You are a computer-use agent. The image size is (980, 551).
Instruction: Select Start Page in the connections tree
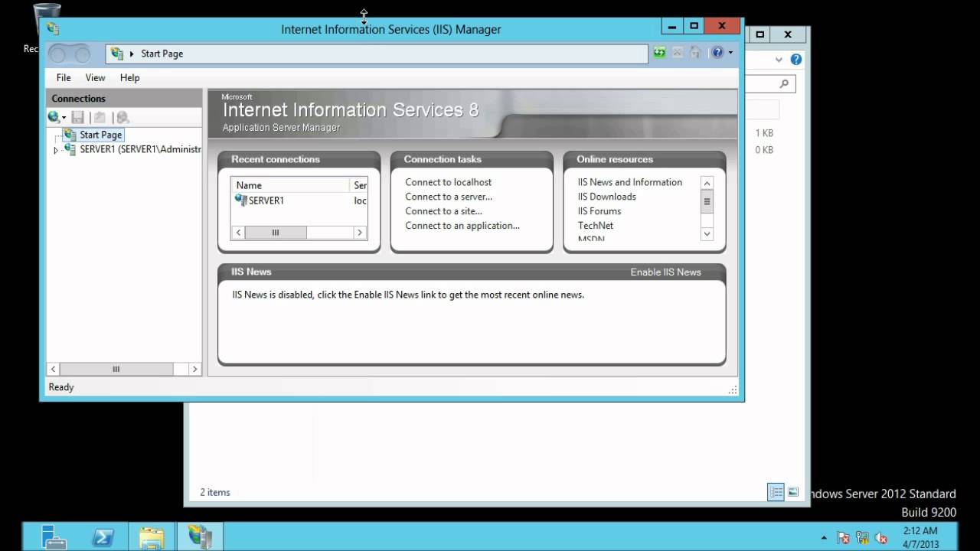tap(100, 135)
